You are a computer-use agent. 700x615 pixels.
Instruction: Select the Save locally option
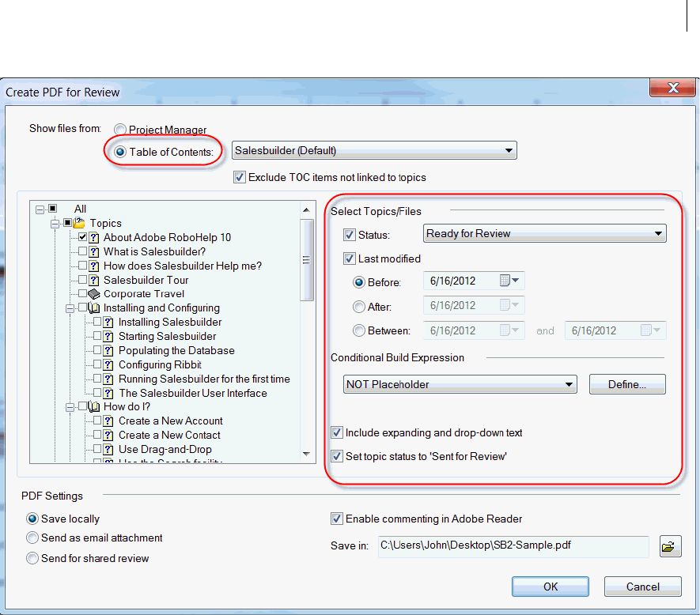(x=32, y=519)
